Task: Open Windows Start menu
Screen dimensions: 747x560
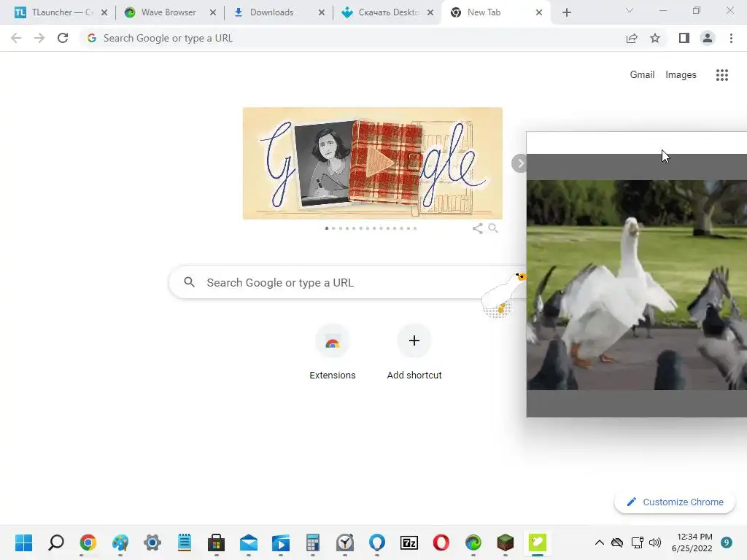Action: (24, 542)
